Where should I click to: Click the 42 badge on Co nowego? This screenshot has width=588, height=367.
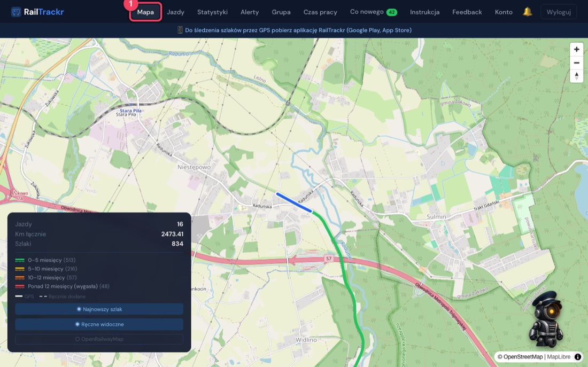[391, 12]
